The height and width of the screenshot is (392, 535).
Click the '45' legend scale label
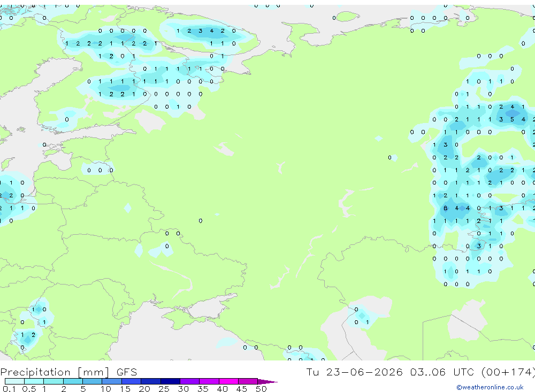pos(242,389)
